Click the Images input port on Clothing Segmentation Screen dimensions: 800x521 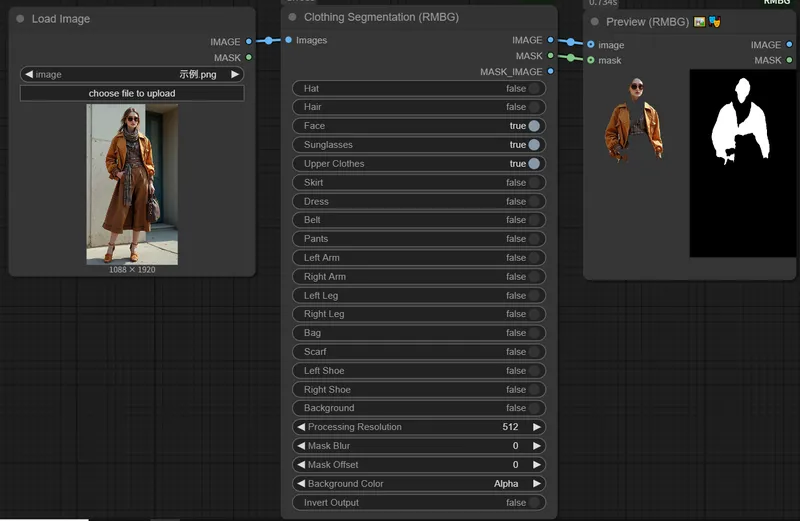tap(289, 41)
